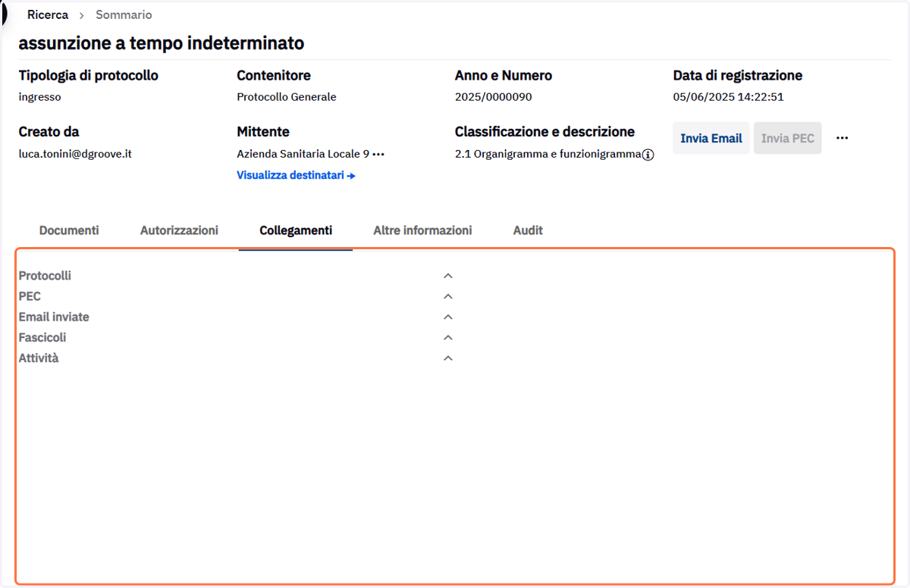Click the Invia Email button
The height and width of the screenshot is (588, 910).
[711, 138]
